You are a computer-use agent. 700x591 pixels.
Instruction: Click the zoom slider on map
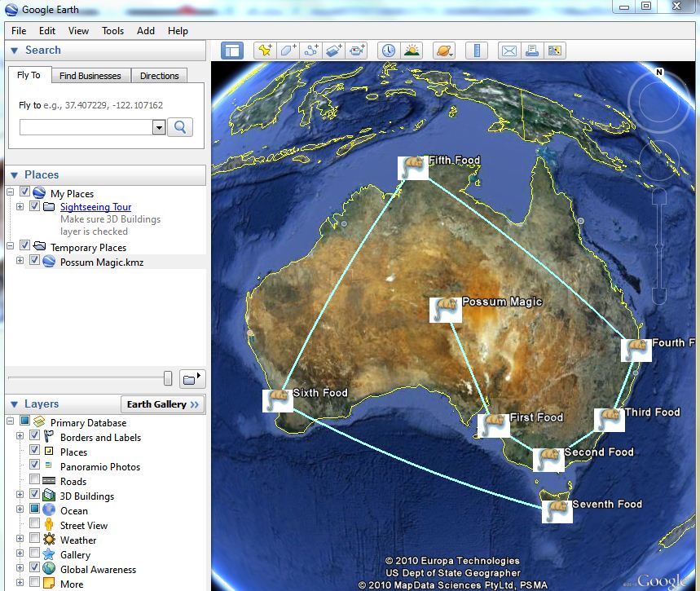pyautogui.click(x=659, y=246)
